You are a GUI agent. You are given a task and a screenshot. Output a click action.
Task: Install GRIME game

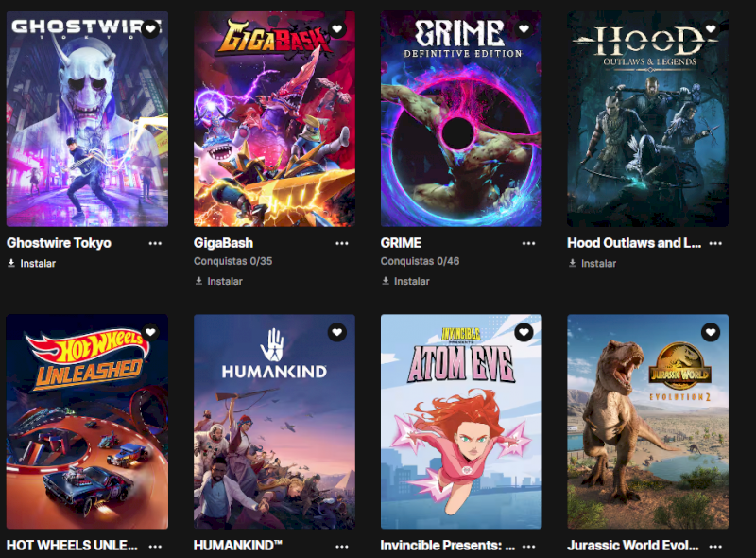(405, 281)
